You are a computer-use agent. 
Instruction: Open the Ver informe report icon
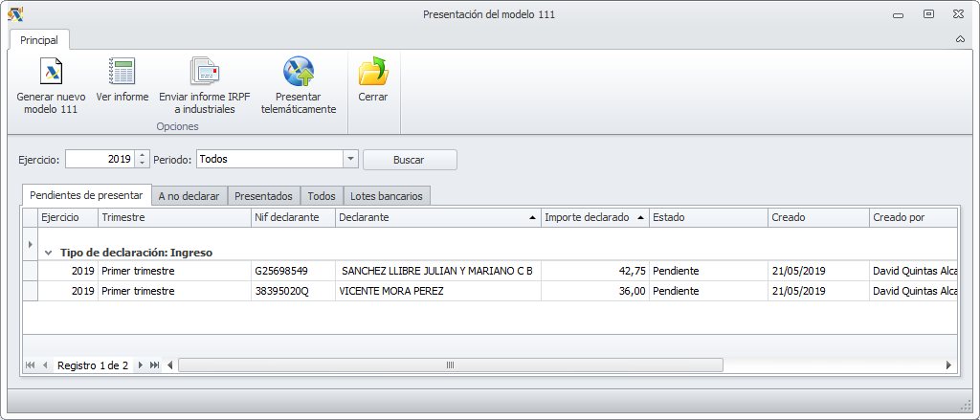click(x=122, y=71)
